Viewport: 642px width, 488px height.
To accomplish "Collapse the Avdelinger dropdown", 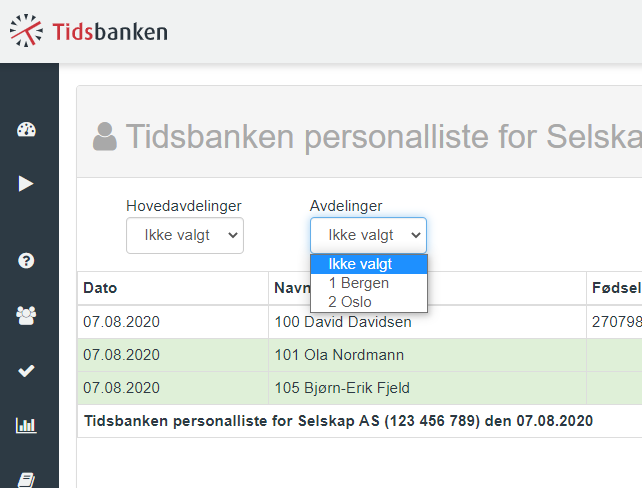I will (368, 235).
